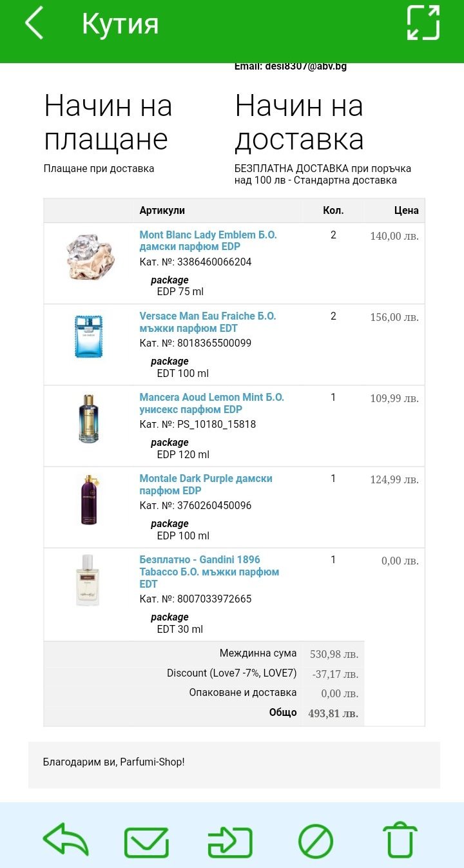The image size is (464, 868).
Task: Tap the blue Versace bottle thumbnail
Action: pyautogui.click(x=88, y=336)
